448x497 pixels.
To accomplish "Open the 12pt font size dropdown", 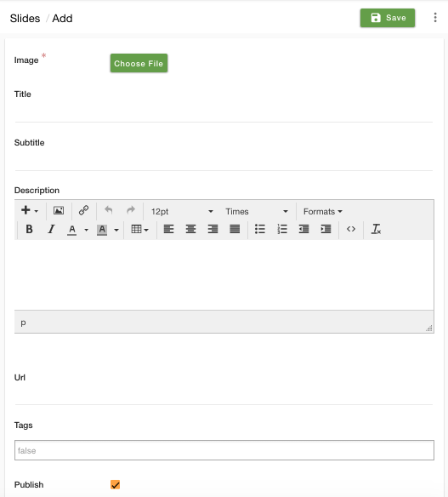I will point(182,211).
